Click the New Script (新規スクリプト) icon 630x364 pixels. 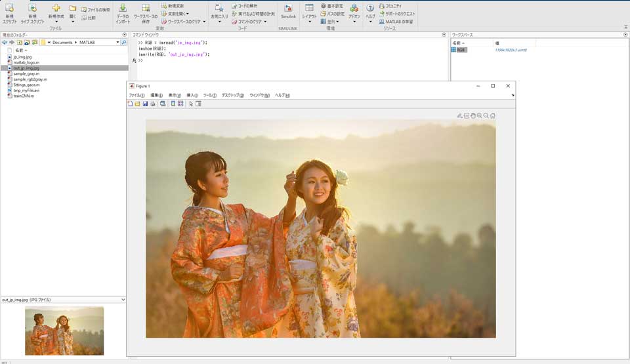click(9, 9)
